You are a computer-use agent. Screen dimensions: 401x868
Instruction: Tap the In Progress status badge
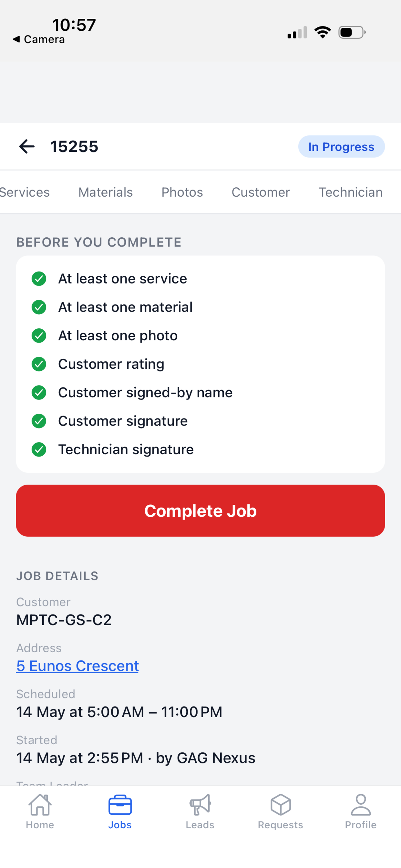(341, 147)
